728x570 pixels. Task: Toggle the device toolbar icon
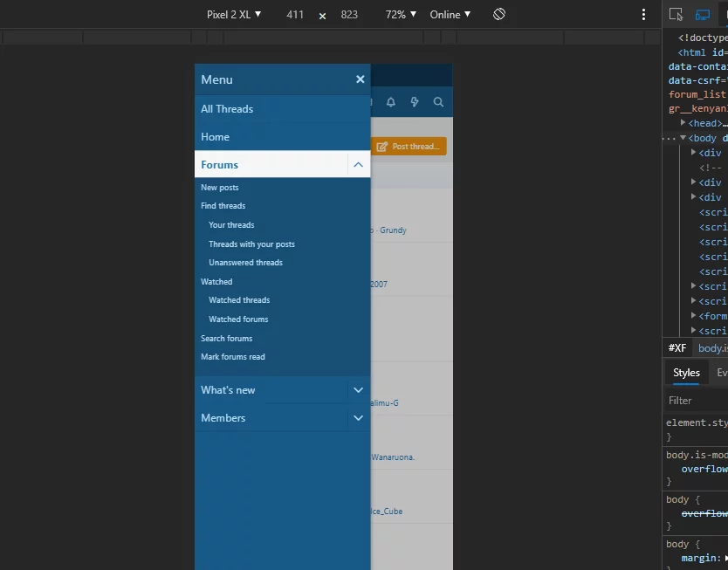tap(703, 14)
